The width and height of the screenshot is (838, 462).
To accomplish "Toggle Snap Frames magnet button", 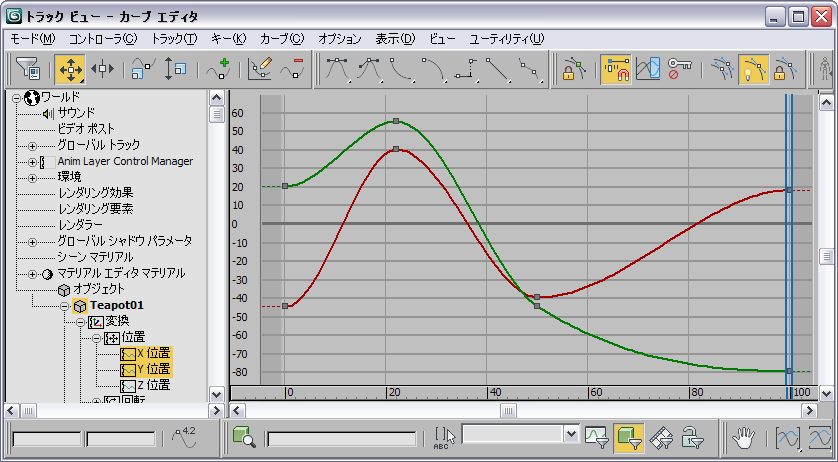I will point(616,70).
